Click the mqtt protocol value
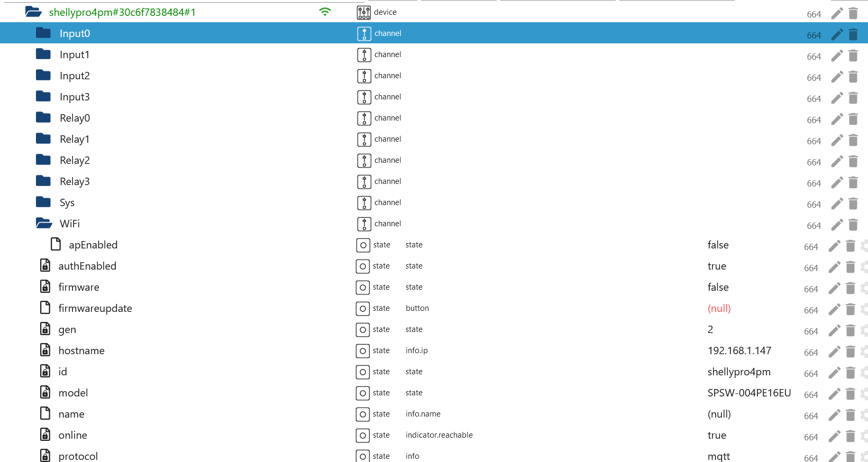This screenshot has width=868, height=462. (x=718, y=456)
